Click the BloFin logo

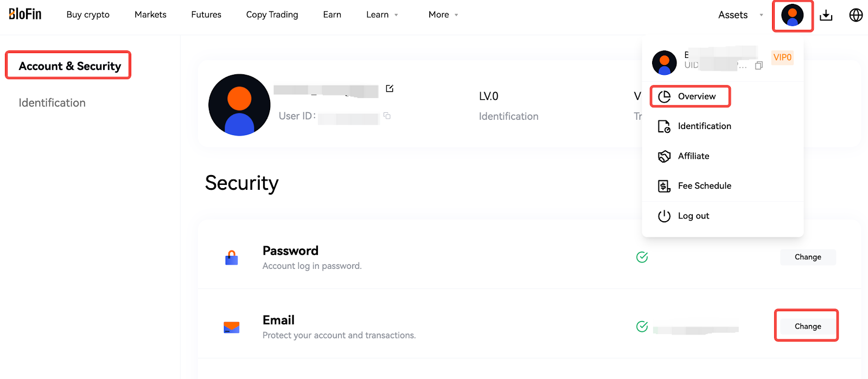point(25,14)
